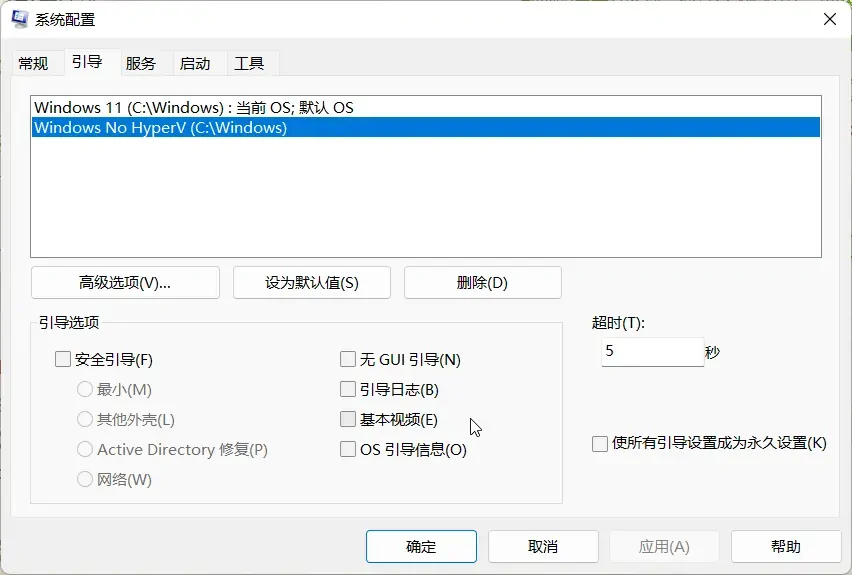Click 删除(D) to delete the entry

(483, 283)
